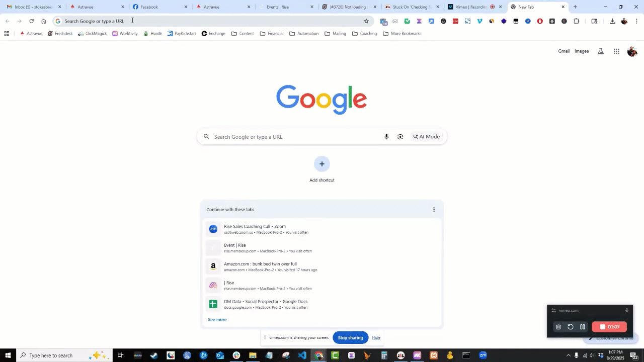Viewport: 644px width, 362px height.
Task: Open the Amazon bunk bed tab suggestion
Action: click(x=322, y=266)
